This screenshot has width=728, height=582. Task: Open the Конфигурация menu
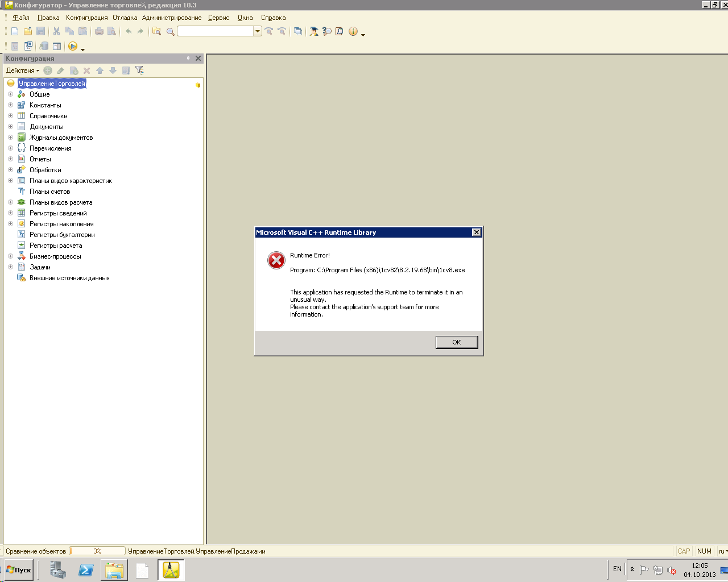click(x=86, y=18)
